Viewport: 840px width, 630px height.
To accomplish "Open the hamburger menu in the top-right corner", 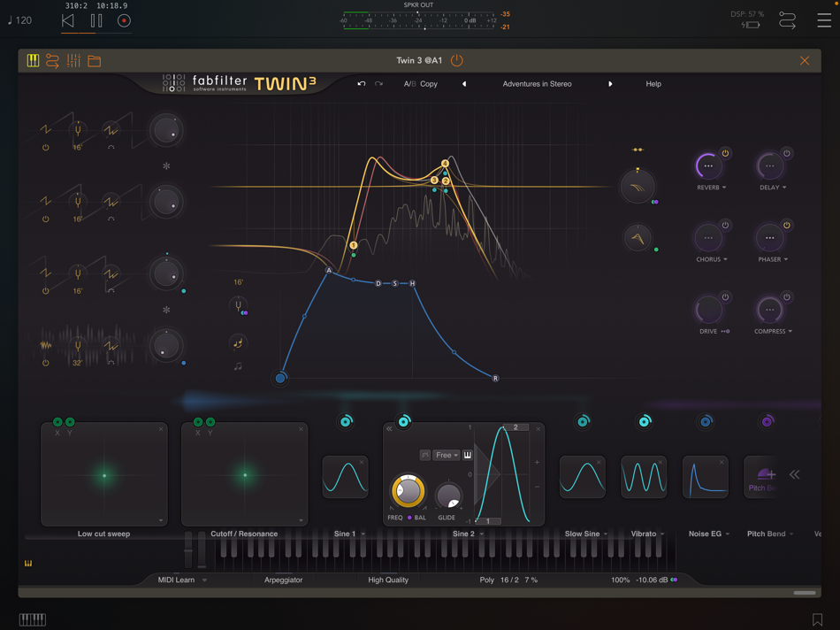I will click(x=826, y=19).
